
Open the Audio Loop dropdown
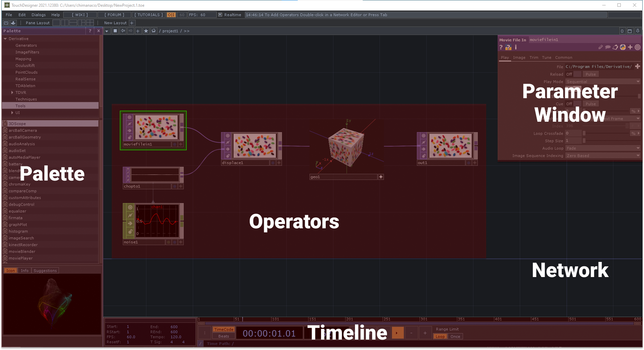(x=603, y=148)
